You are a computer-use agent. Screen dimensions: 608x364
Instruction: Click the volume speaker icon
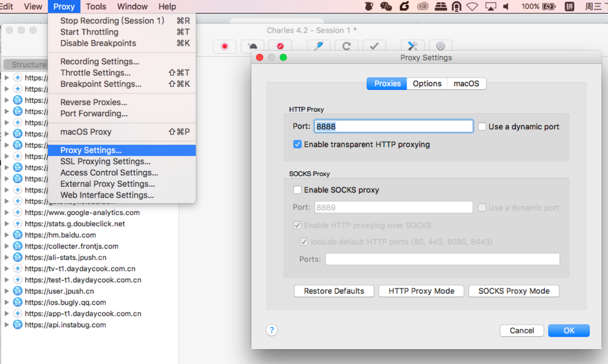[x=506, y=6]
